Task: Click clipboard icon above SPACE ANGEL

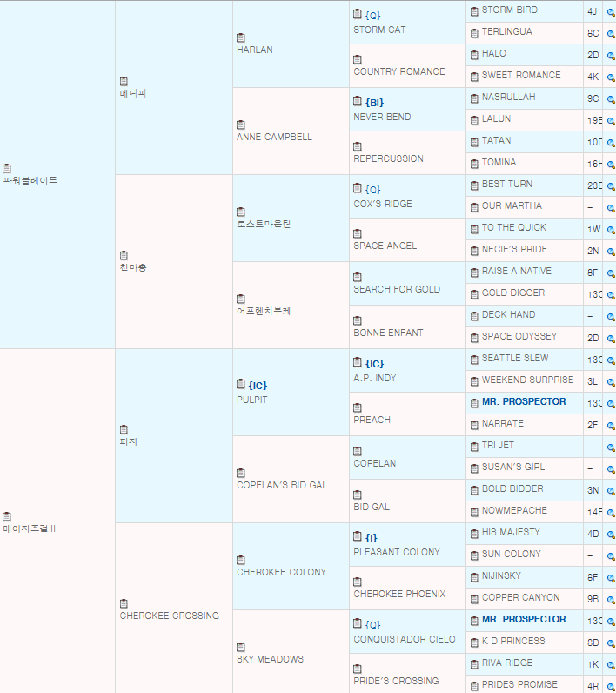Action: pos(358,233)
